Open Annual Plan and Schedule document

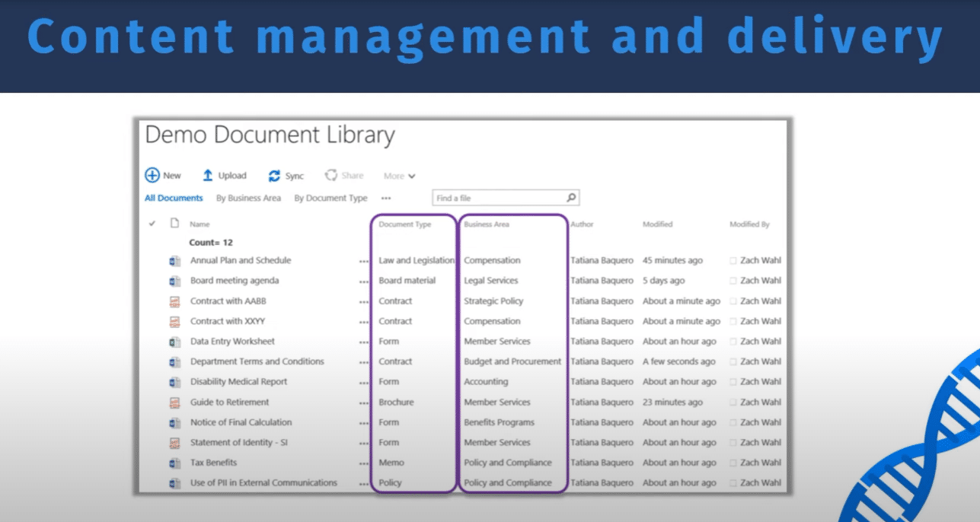241,260
